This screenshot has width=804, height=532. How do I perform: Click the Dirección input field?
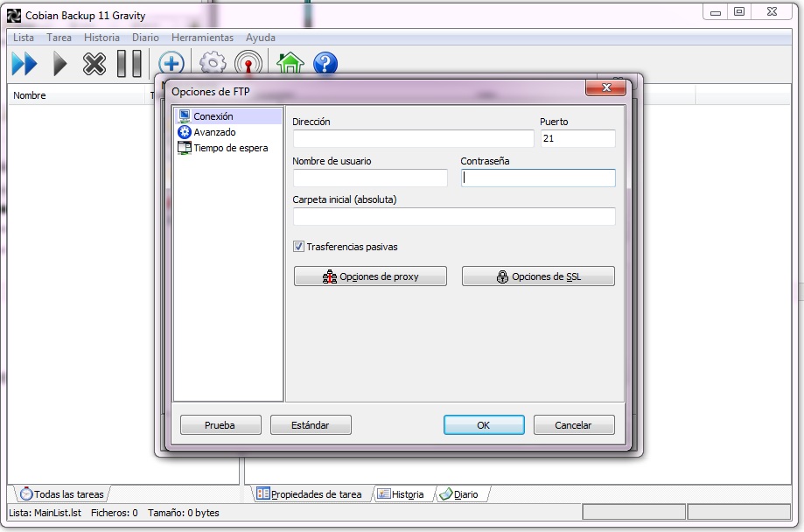413,138
